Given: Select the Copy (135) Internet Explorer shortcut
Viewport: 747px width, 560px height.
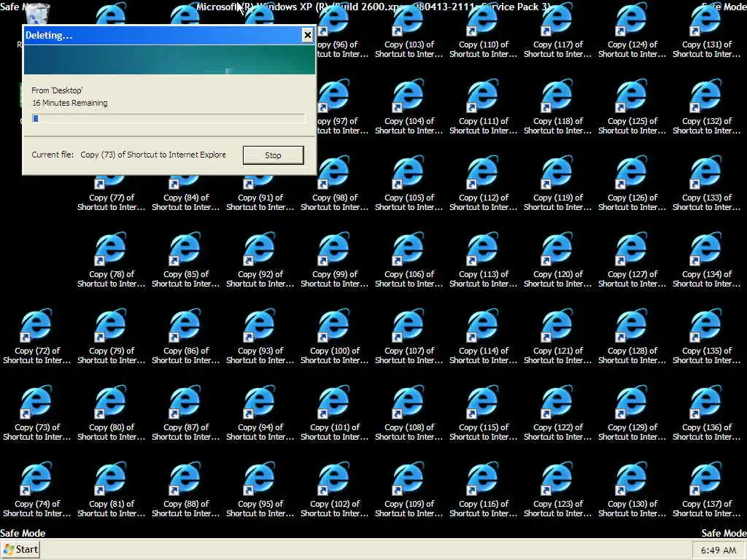Looking at the screenshot, I should pyautogui.click(x=706, y=337).
